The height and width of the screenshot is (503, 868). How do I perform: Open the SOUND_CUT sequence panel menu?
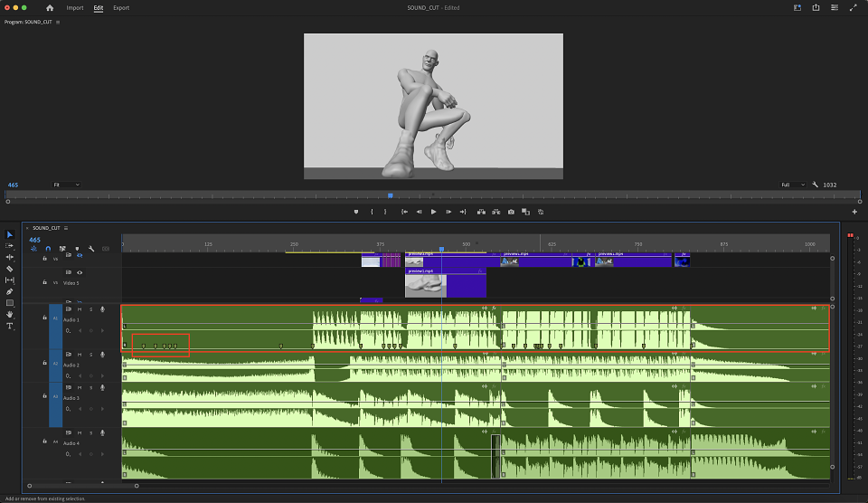66,228
